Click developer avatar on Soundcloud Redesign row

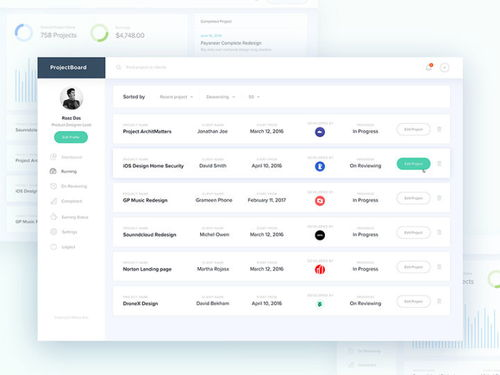point(320,235)
